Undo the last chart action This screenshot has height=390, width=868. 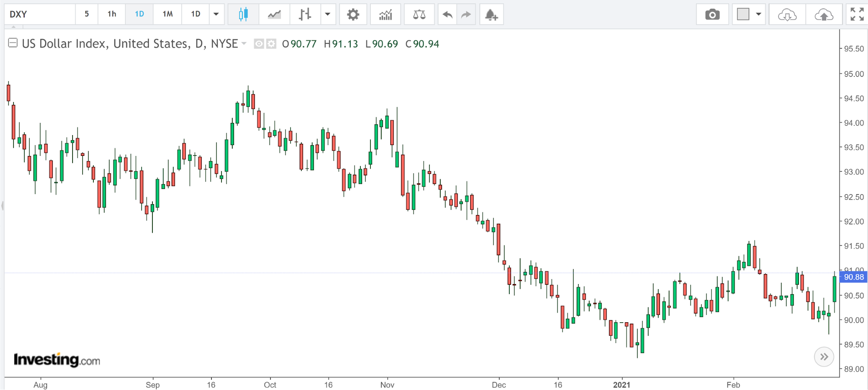(x=447, y=14)
